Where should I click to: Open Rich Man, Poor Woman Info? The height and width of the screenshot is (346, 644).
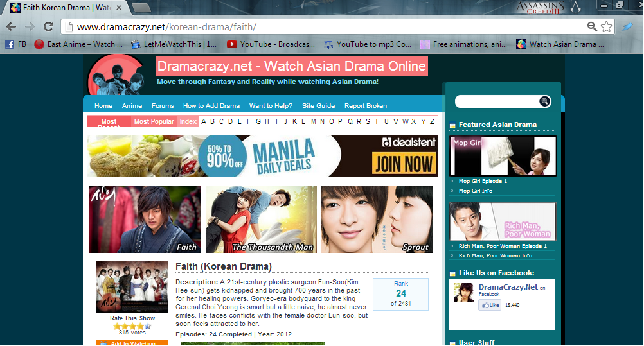pyautogui.click(x=496, y=255)
